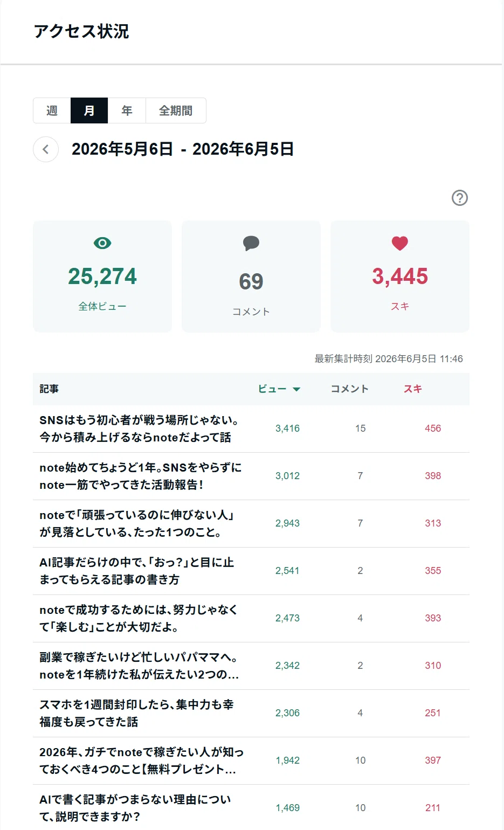
Task: Switch to the 年 tab
Action: (x=127, y=110)
